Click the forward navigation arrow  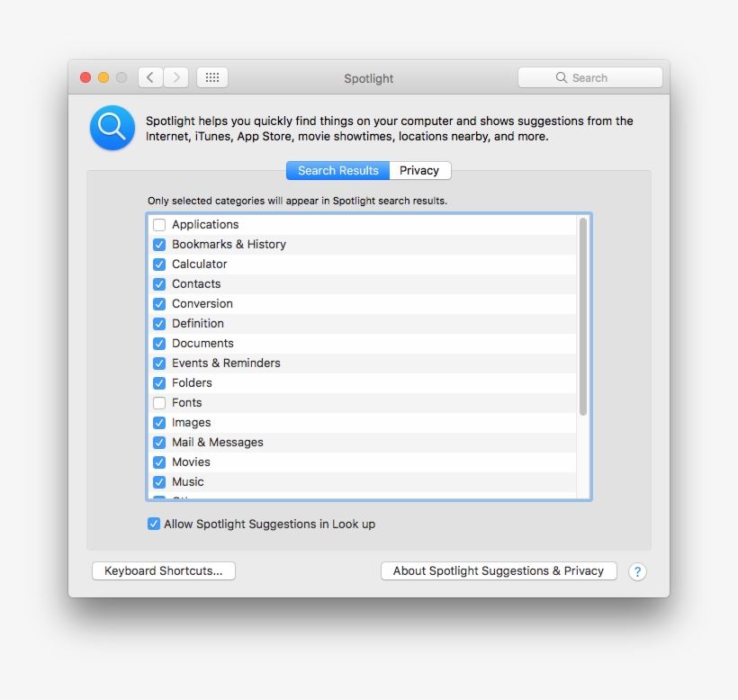[175, 77]
